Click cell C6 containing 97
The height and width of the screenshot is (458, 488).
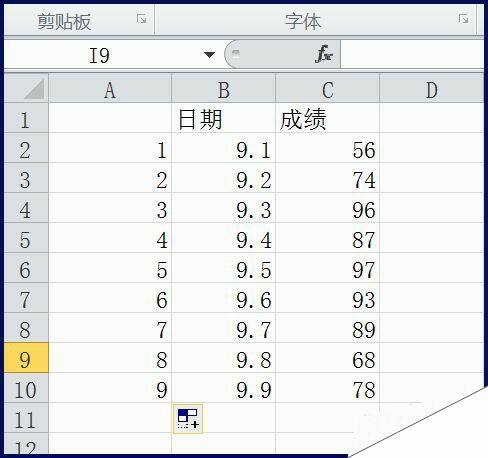tap(328, 268)
